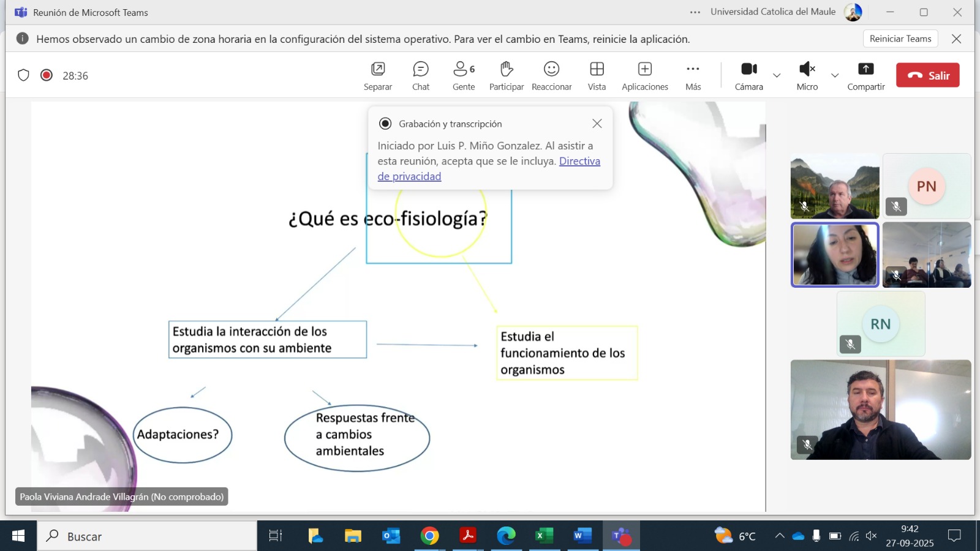Toggle system volume mute in tray
980x551 pixels.
(x=872, y=536)
